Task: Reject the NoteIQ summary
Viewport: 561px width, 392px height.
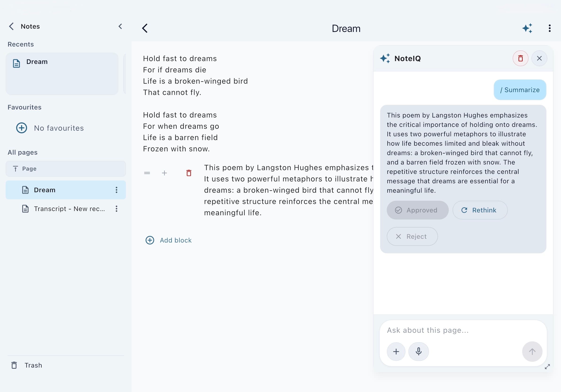Action: pos(412,237)
